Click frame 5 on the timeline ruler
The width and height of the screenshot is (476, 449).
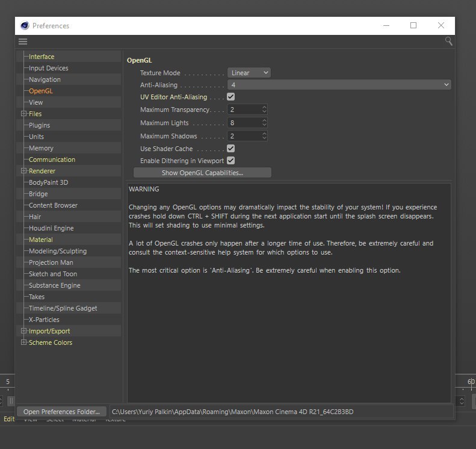tap(8, 382)
